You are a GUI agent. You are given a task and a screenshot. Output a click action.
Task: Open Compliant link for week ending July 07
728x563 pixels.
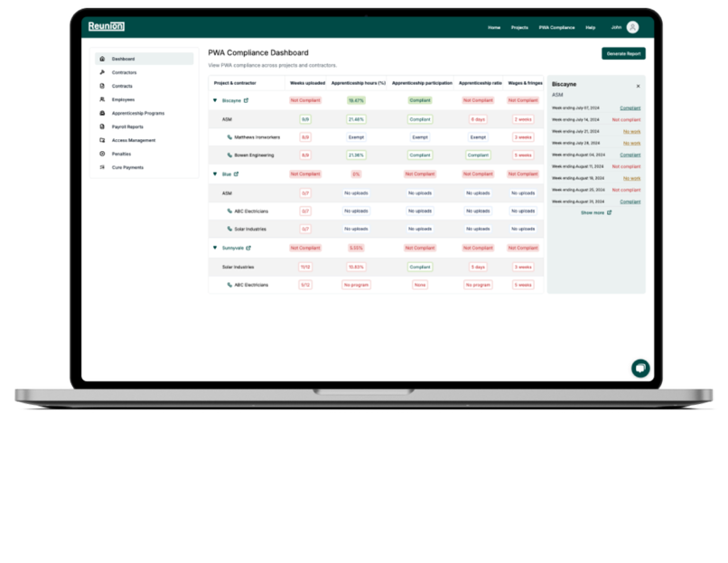click(x=630, y=108)
